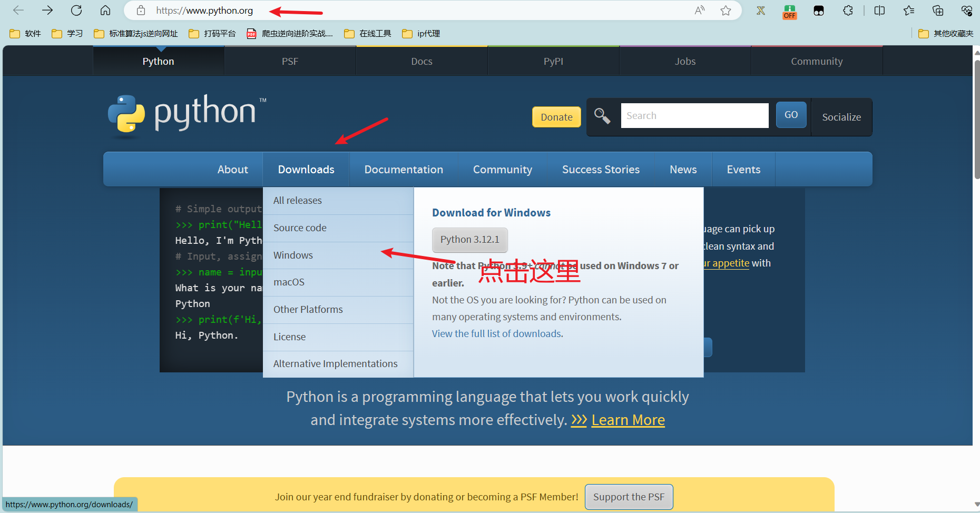Screen dimensions: 980x513
Task: Open the X-shaped browser extension icon
Action: click(x=761, y=11)
